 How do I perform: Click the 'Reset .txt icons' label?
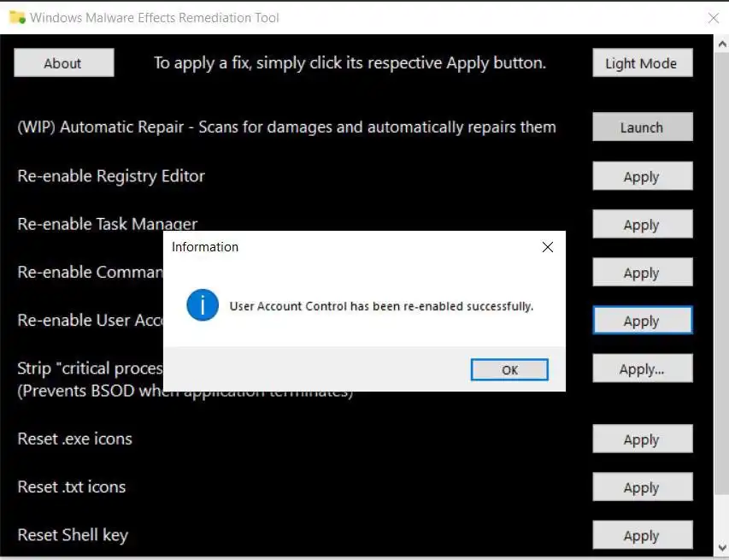[x=72, y=486]
